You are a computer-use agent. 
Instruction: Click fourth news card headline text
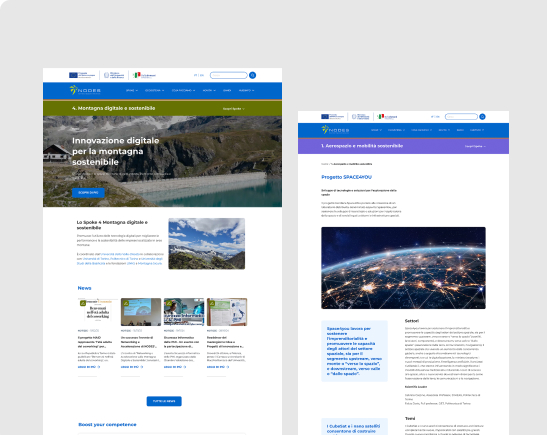(225, 342)
